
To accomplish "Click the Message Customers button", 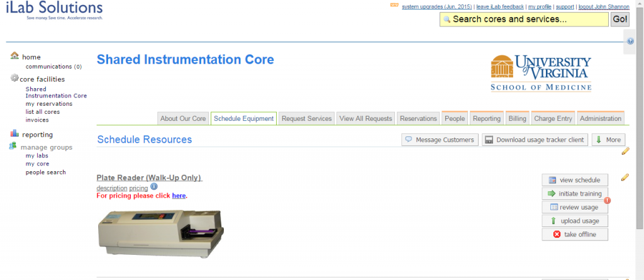I will point(440,140).
